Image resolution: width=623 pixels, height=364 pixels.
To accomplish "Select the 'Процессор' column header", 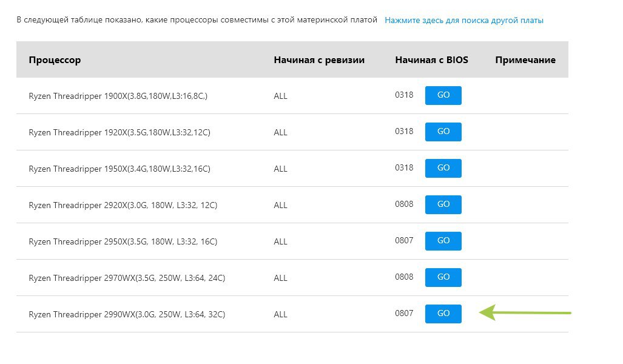I will 55,60.
